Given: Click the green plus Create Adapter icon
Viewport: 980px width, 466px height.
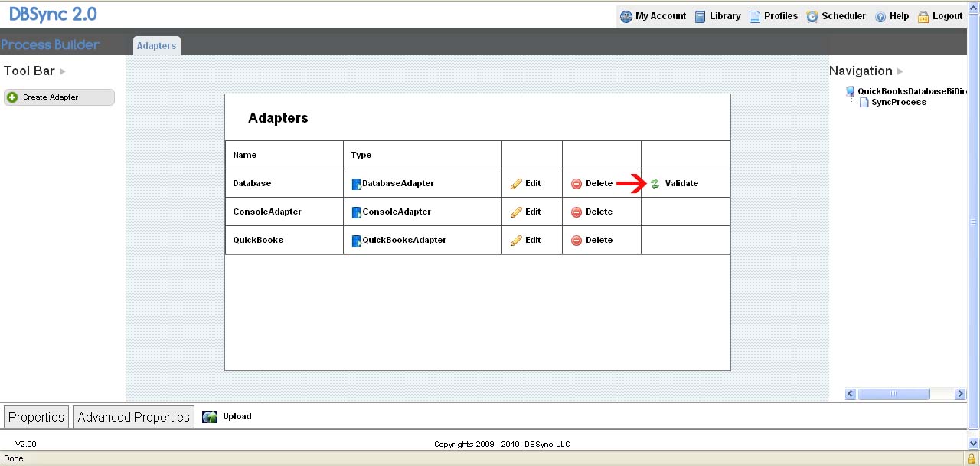Looking at the screenshot, I should click(12, 97).
